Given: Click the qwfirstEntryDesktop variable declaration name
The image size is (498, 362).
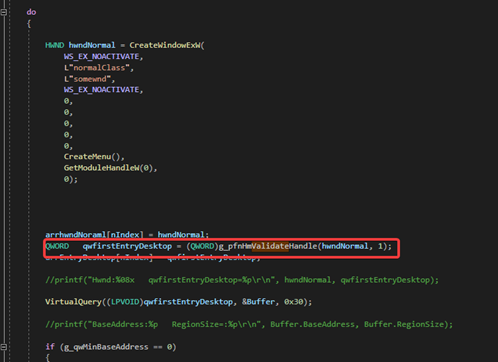Looking at the screenshot, I should click(x=127, y=246).
